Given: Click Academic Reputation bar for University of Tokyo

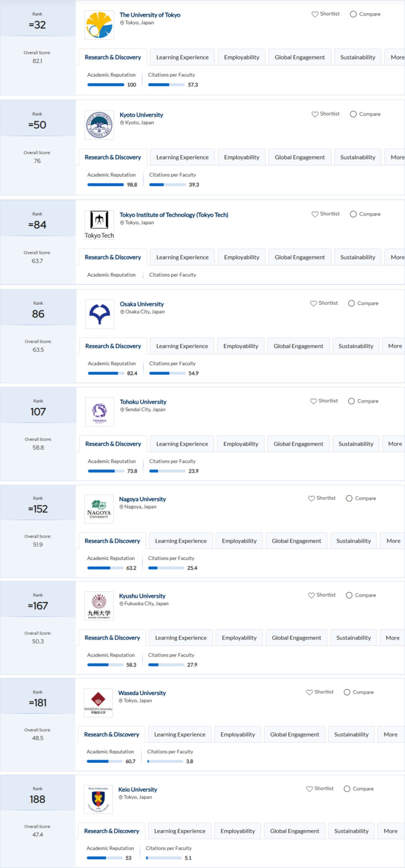Looking at the screenshot, I should pos(106,85).
